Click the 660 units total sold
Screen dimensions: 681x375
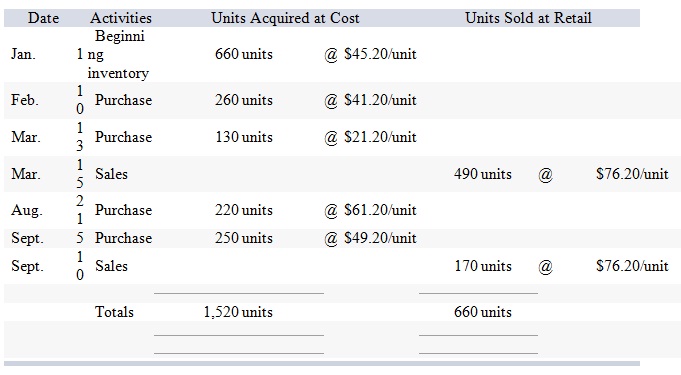tap(483, 312)
